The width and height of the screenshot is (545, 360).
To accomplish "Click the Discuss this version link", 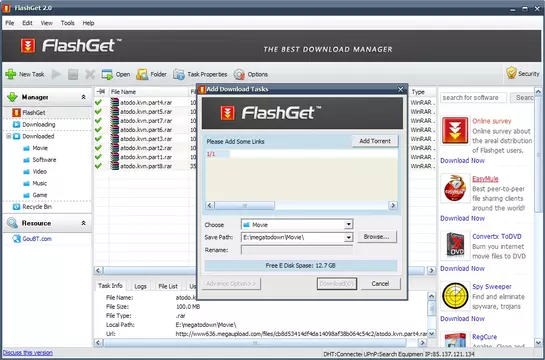I will click(x=28, y=353).
